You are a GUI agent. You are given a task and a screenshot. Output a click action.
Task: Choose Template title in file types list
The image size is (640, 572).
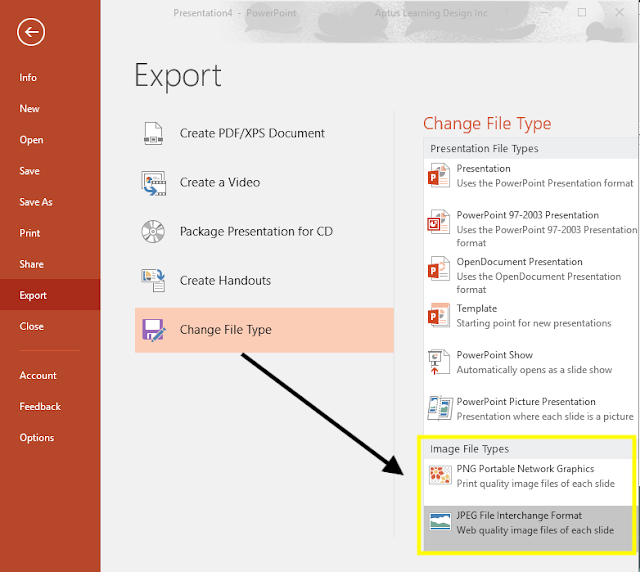tap(477, 308)
